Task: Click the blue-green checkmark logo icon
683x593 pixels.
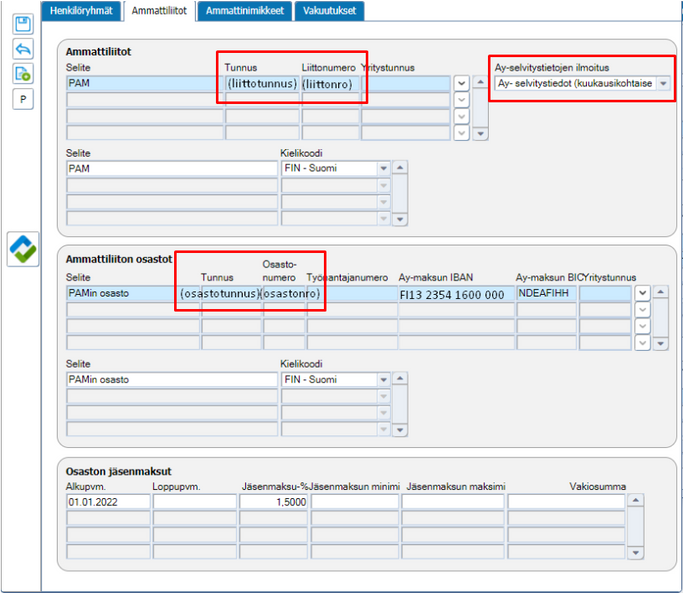Action: (x=23, y=249)
